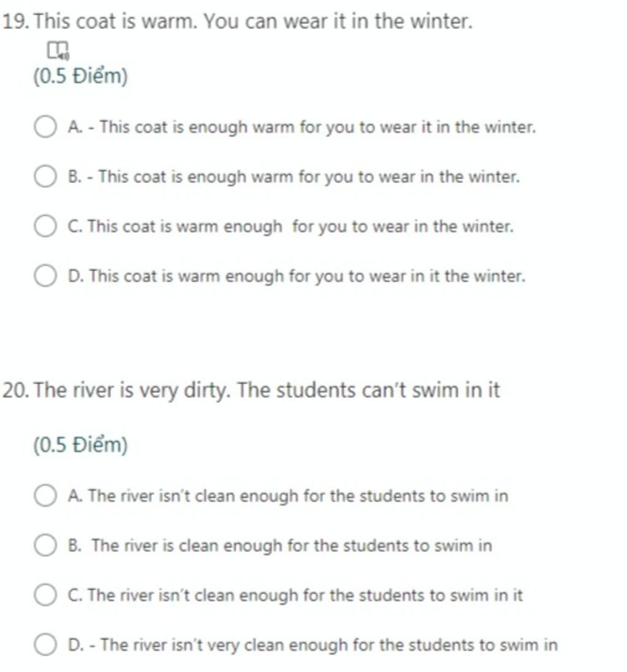Click answer C text 'This coat is warm enough for you'
The image size is (627, 672).
point(291,227)
